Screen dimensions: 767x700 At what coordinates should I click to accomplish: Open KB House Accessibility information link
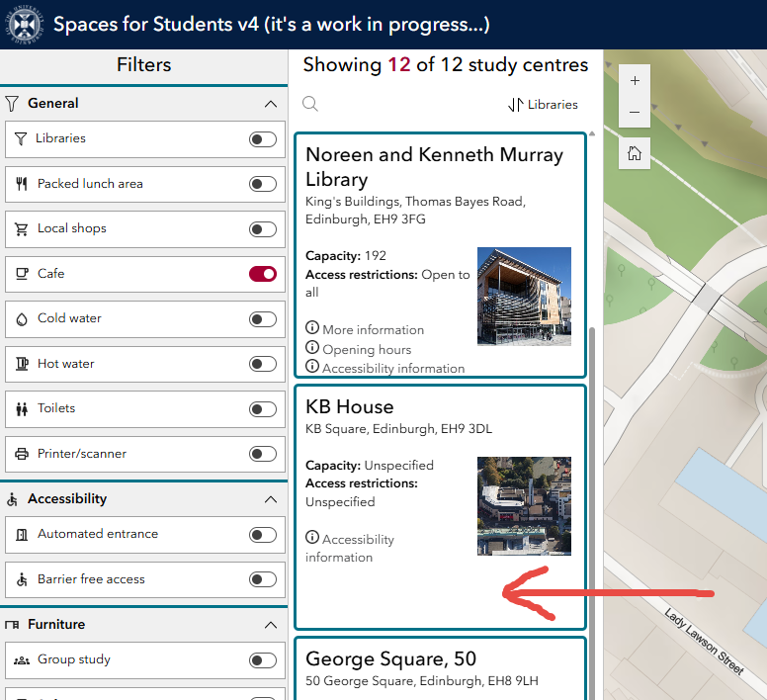click(350, 549)
